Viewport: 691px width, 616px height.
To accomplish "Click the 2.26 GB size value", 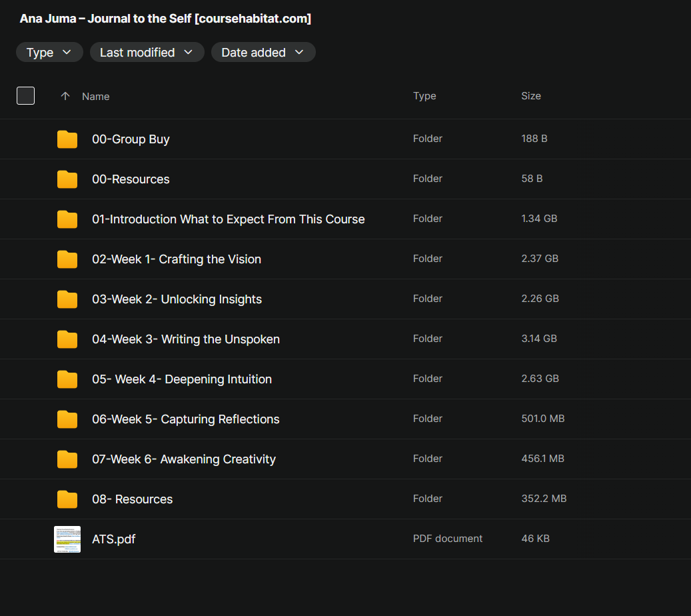I will pyautogui.click(x=540, y=299).
